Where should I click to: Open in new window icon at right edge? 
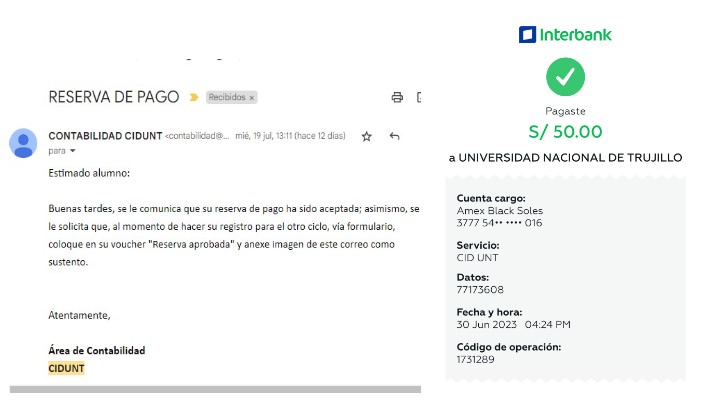pos(418,97)
